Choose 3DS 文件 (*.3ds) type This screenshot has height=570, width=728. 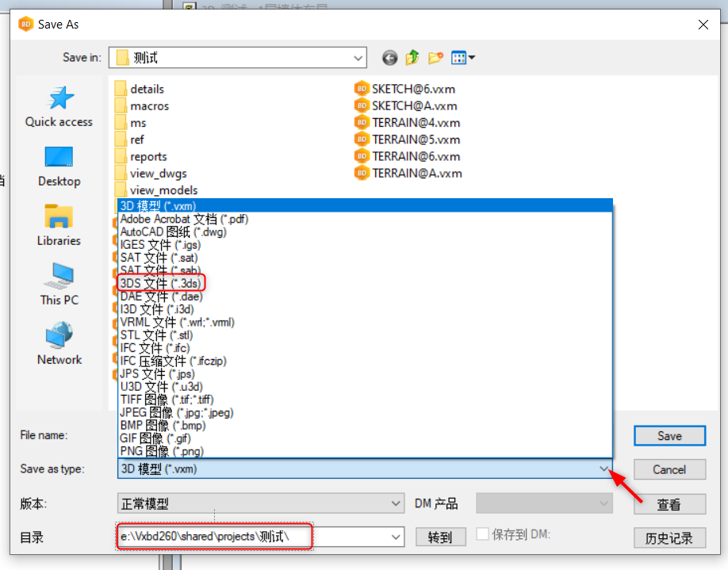(x=365, y=283)
